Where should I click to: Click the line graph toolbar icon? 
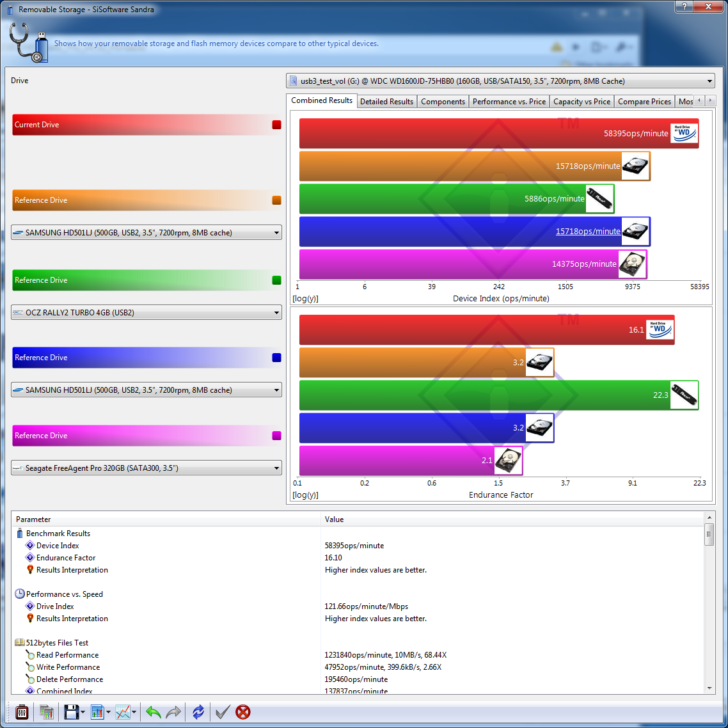tap(123, 712)
